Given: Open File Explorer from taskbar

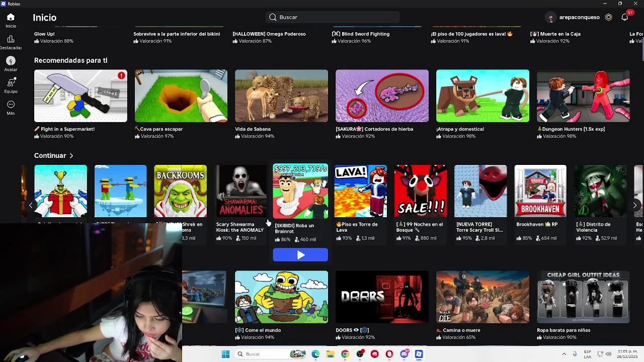Looking at the screenshot, I should tap(330, 354).
